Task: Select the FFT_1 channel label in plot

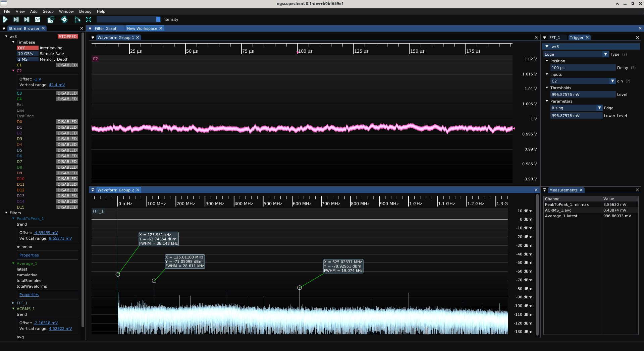Action: click(x=98, y=211)
